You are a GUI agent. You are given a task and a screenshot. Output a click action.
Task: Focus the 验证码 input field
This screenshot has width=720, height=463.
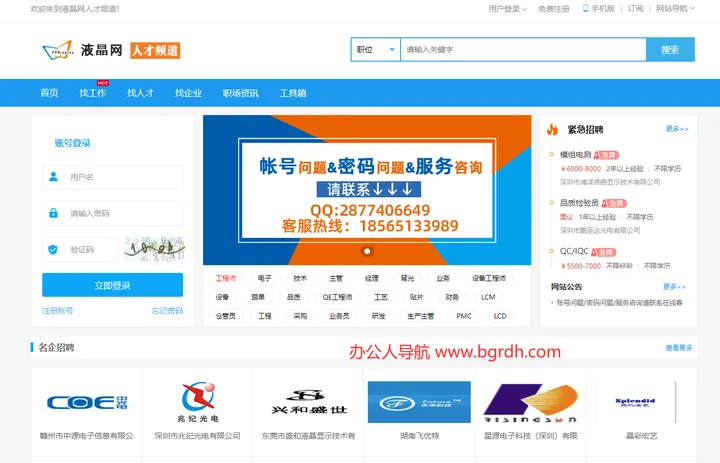(x=80, y=249)
